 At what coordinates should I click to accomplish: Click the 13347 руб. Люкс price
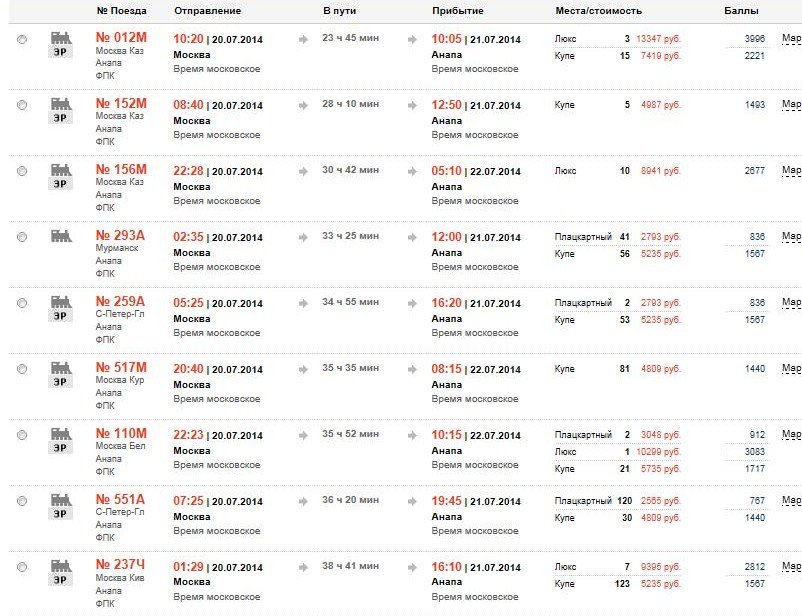point(657,38)
